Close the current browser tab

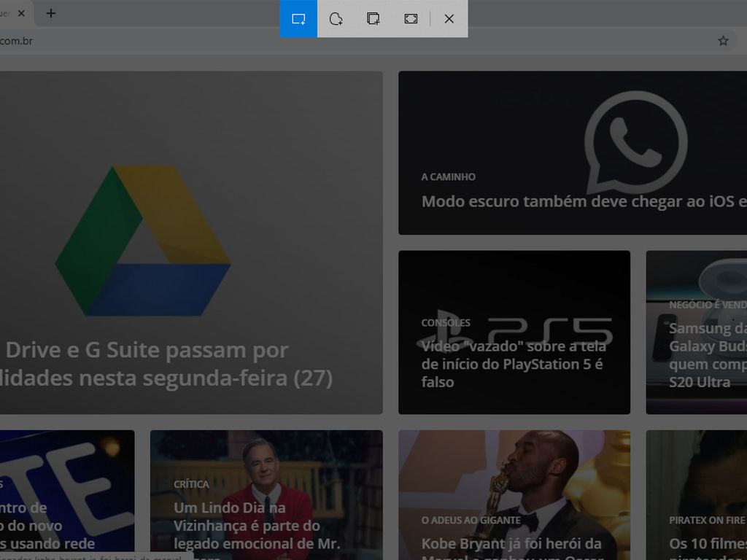(x=21, y=13)
